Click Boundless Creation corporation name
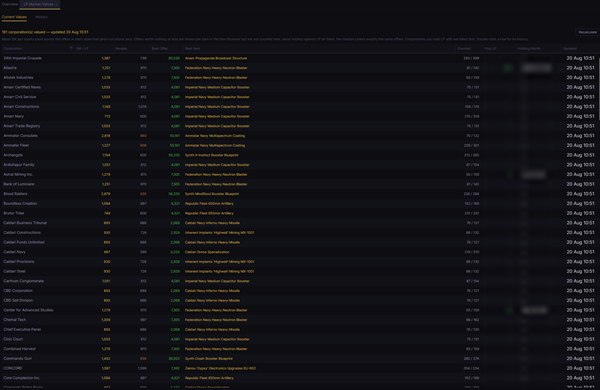Viewport: 600px width, 390px height. click(x=20, y=204)
